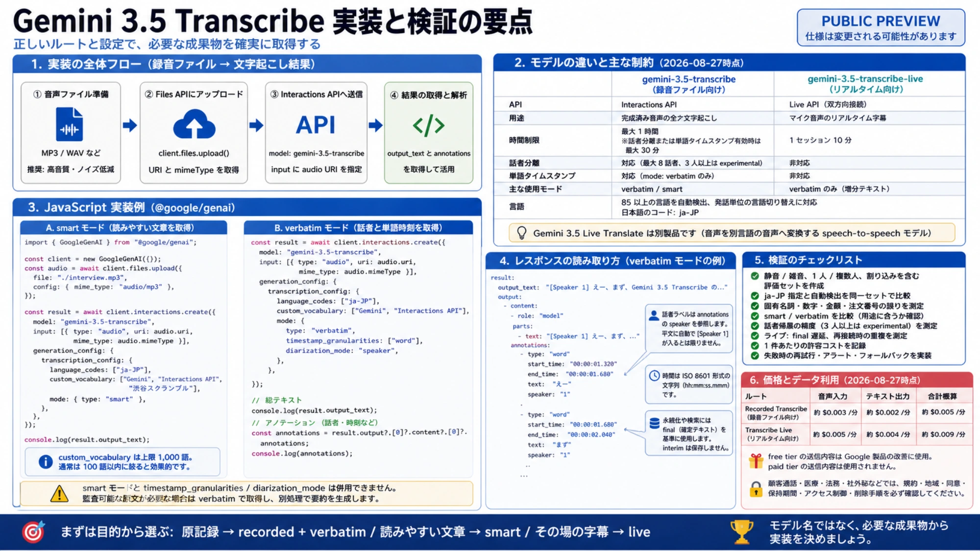
Task: Click the ③ Interactions APIへ送信 step card
Action: coord(316,133)
